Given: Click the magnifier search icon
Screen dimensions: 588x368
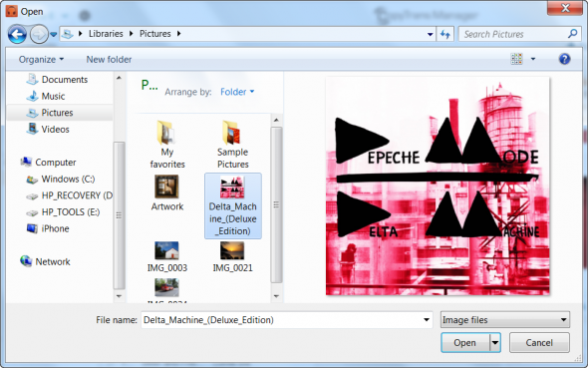Looking at the screenshot, I should [x=572, y=34].
